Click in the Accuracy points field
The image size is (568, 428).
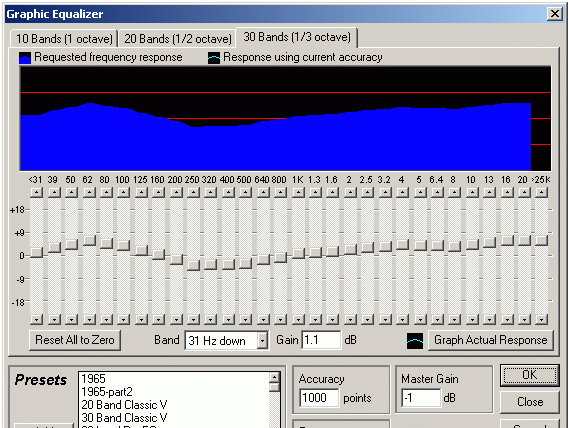coord(319,398)
